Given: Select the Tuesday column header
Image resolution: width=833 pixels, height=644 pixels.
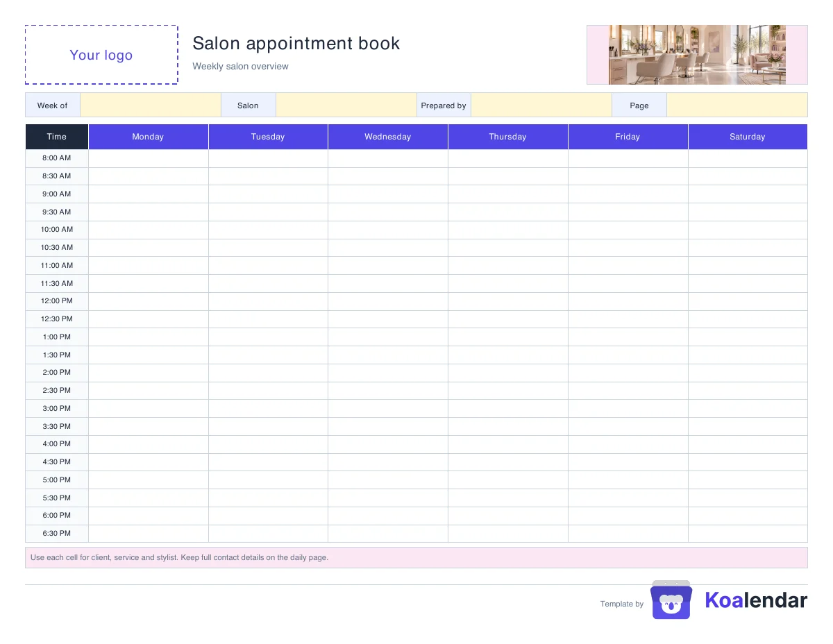Looking at the screenshot, I should point(268,137).
